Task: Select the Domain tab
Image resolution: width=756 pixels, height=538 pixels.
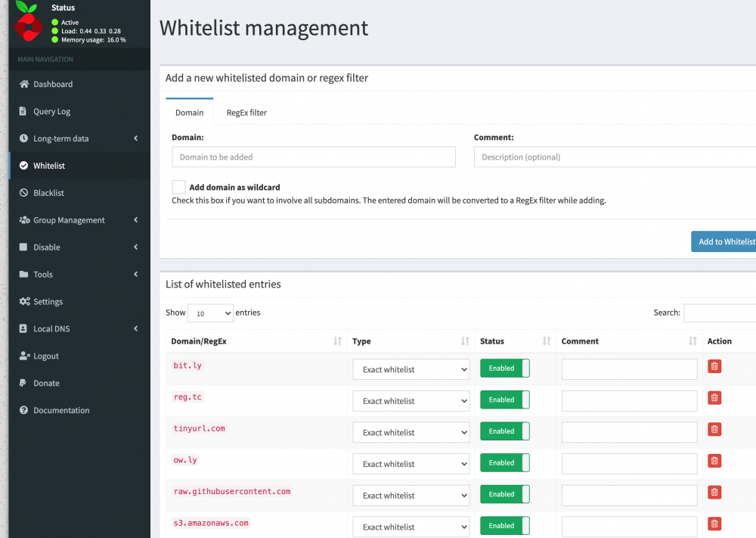Action: [x=190, y=112]
